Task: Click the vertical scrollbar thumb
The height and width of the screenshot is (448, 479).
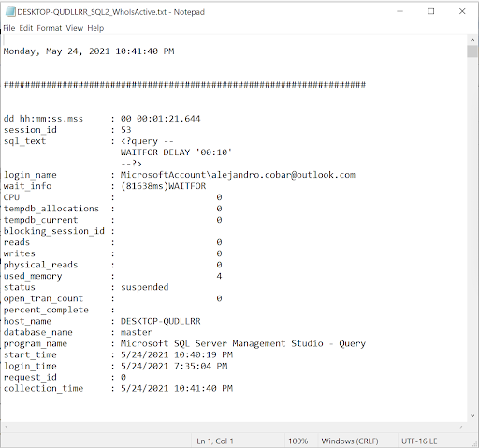Action: [472, 51]
